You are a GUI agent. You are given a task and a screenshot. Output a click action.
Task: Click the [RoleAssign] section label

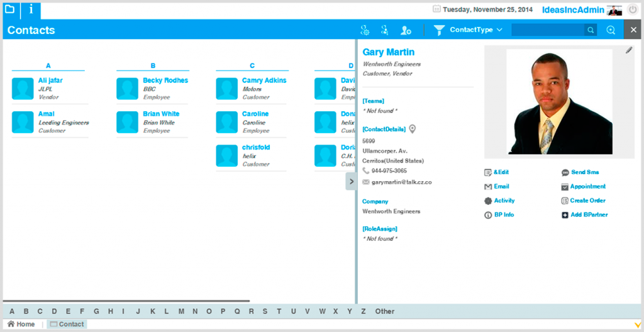pyautogui.click(x=380, y=228)
